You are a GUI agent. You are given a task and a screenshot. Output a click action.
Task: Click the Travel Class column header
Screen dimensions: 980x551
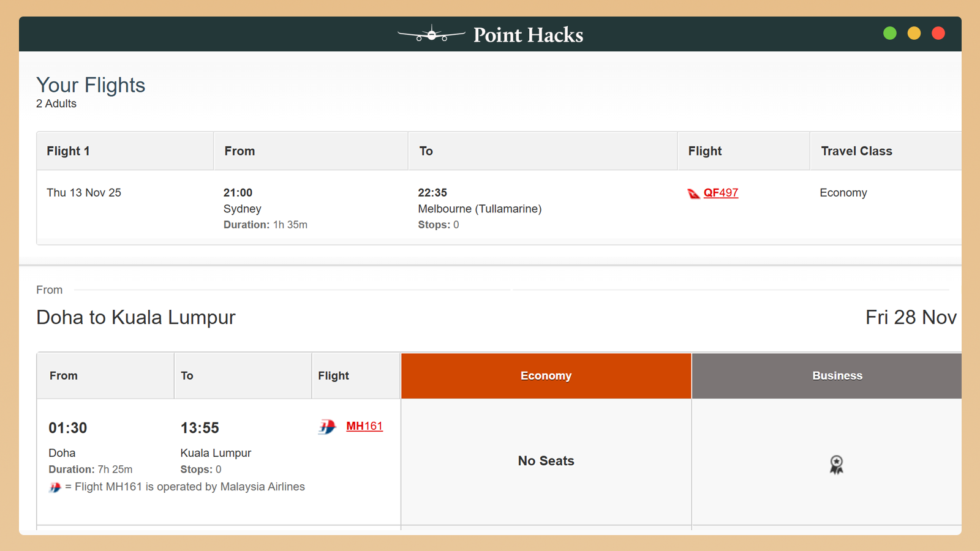(x=856, y=151)
